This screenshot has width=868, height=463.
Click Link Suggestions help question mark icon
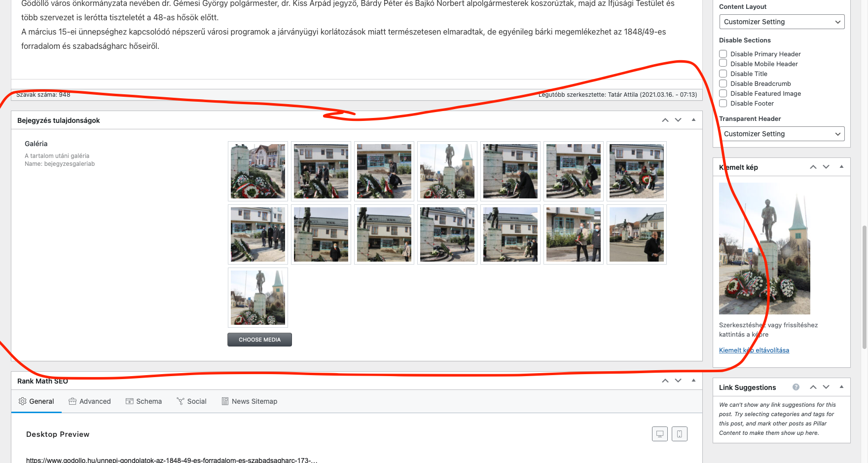coord(796,387)
